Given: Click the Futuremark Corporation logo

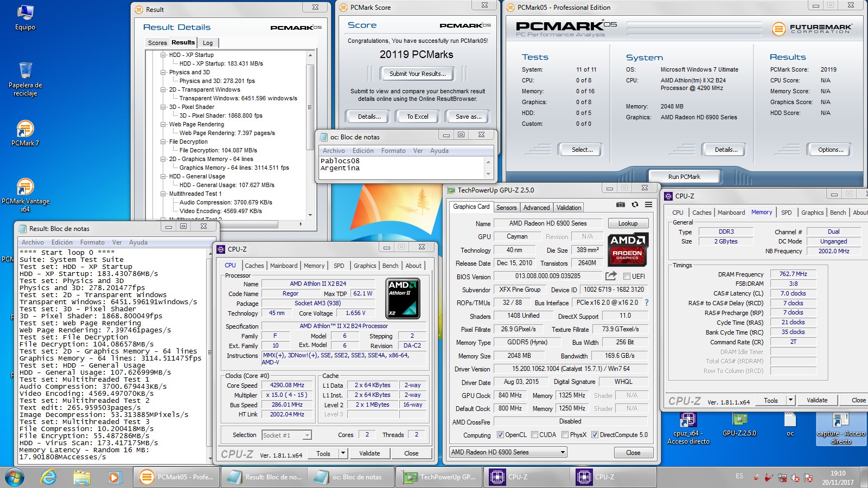Looking at the screenshot, I should 812,29.
